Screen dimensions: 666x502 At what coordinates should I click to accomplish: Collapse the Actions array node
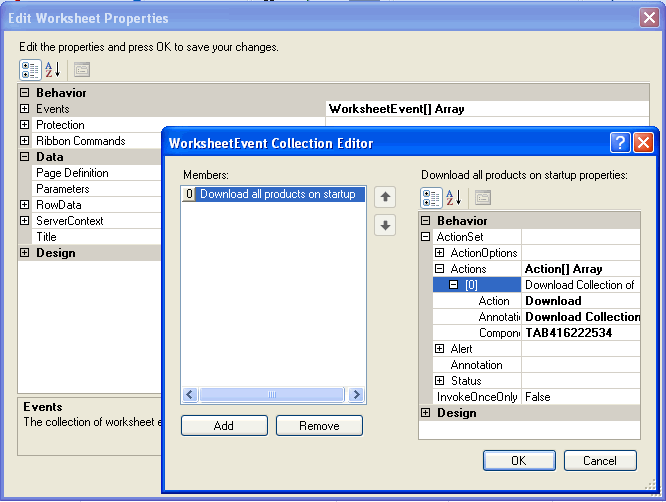coord(440,268)
